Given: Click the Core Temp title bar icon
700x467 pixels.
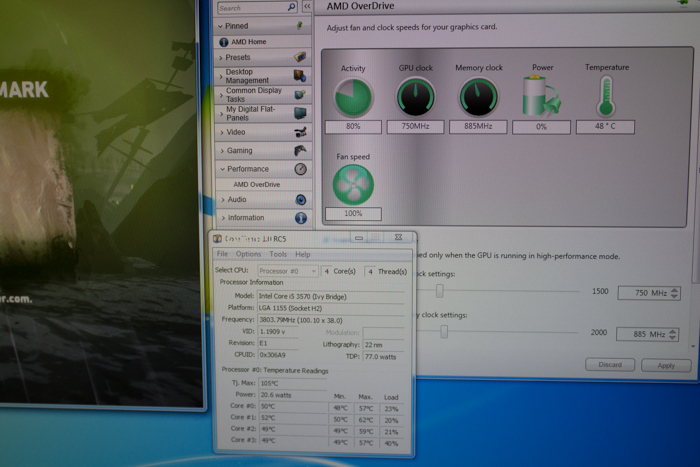Looking at the screenshot, I should (x=217, y=239).
